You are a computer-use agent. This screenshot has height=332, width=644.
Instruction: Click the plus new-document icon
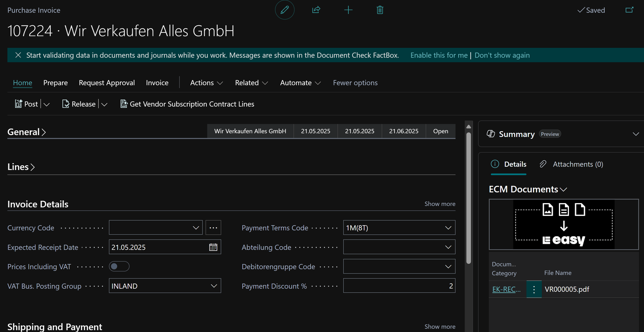point(348,10)
